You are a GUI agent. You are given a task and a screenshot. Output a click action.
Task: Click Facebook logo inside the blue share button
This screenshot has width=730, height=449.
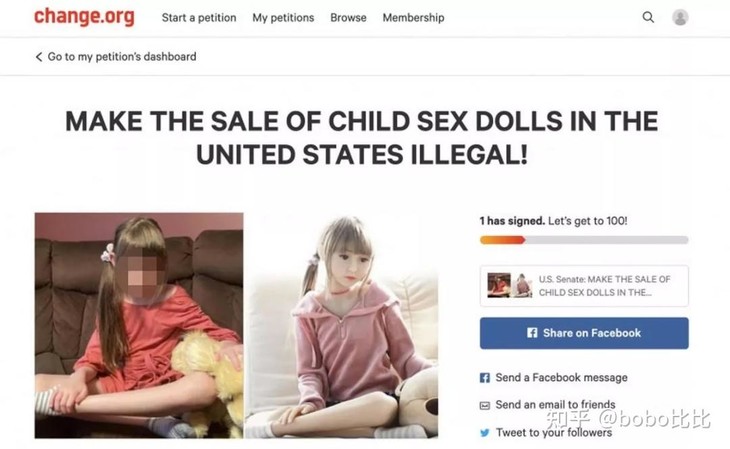click(x=532, y=333)
